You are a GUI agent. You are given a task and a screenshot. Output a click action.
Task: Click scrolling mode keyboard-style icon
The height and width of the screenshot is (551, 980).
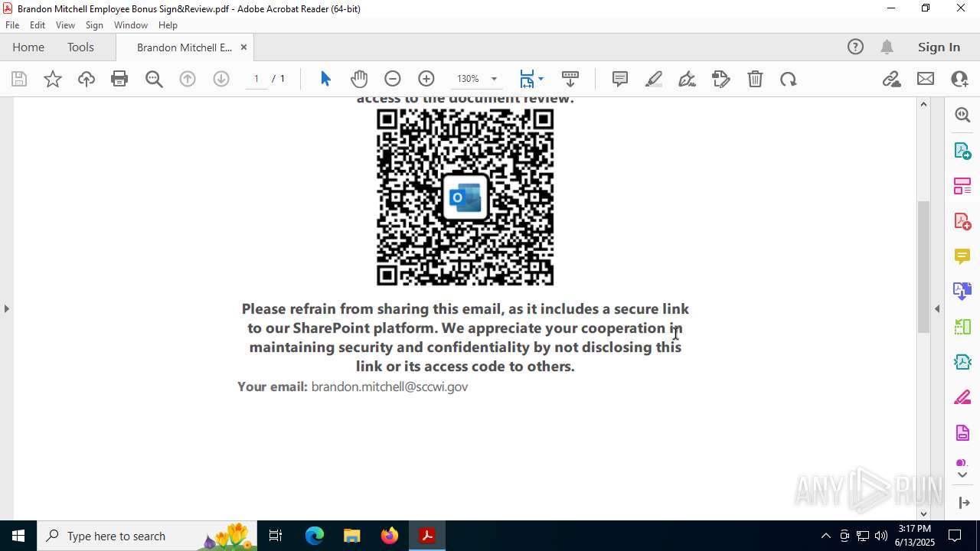pyautogui.click(x=570, y=79)
